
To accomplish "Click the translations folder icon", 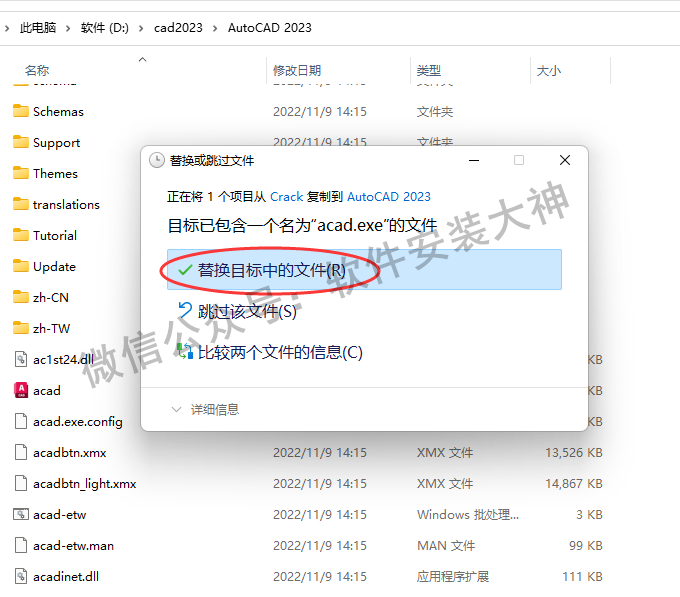I will tap(20, 204).
